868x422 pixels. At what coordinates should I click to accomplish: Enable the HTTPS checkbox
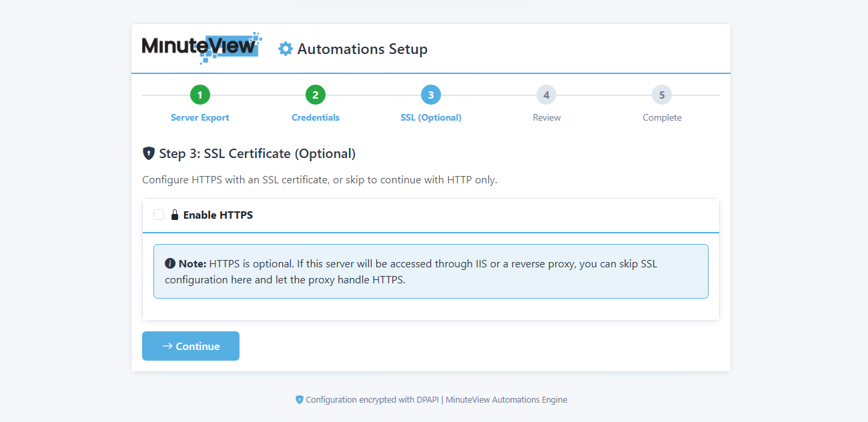point(158,214)
